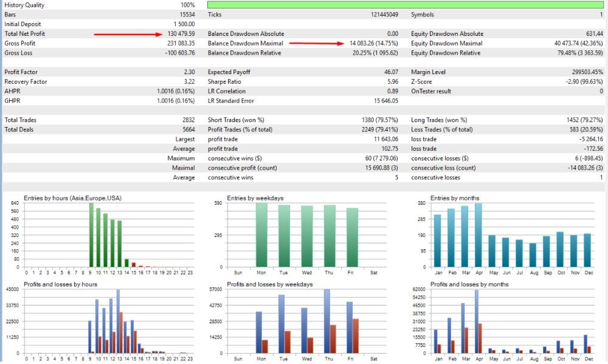Click Balance Drawdown Relative value 20.25% (1 095.62)

pos(375,53)
